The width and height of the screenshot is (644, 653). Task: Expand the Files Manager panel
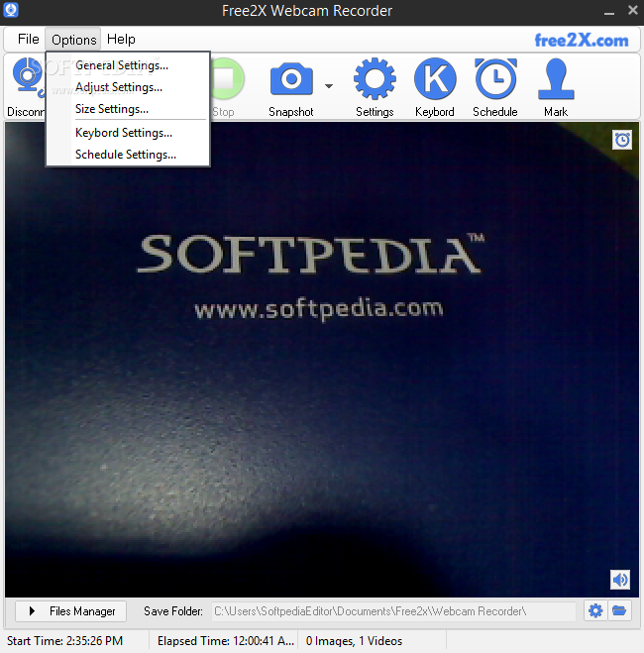pos(70,611)
